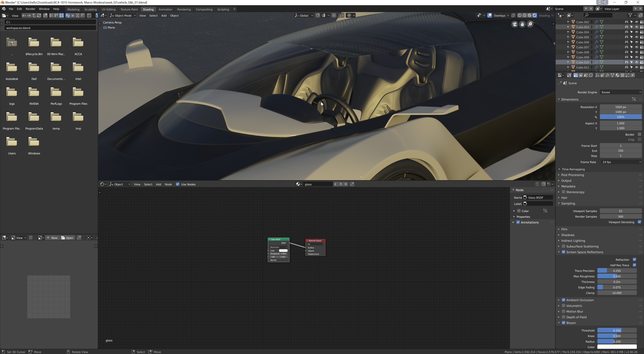Uncheck Use Nodes in node editor
The width and height of the screenshot is (644, 354).
pos(178,184)
